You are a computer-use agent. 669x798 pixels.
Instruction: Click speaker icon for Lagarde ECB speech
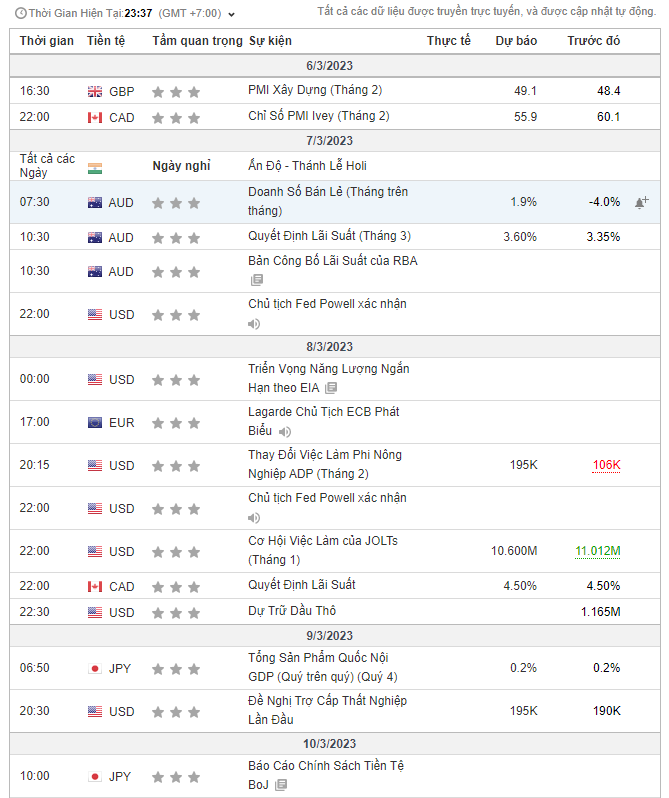[285, 431]
